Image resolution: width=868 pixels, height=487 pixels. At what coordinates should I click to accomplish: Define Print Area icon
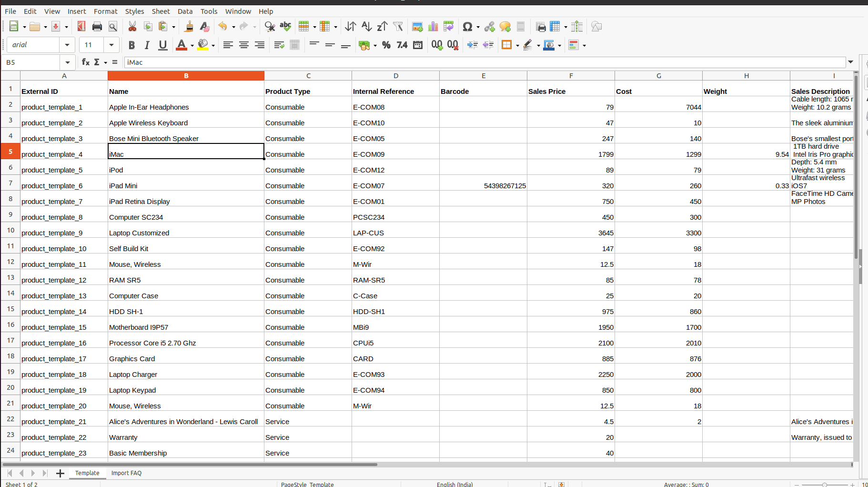tap(540, 27)
